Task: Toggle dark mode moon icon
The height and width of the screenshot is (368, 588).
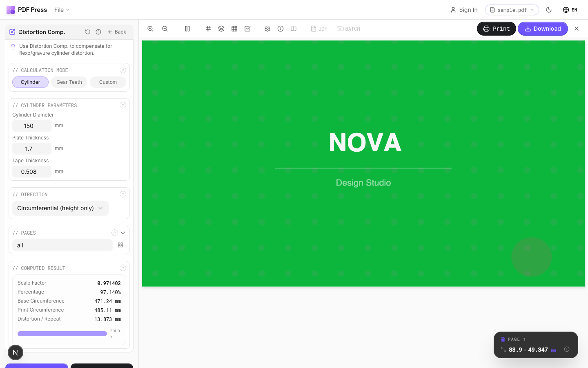Action: point(549,10)
